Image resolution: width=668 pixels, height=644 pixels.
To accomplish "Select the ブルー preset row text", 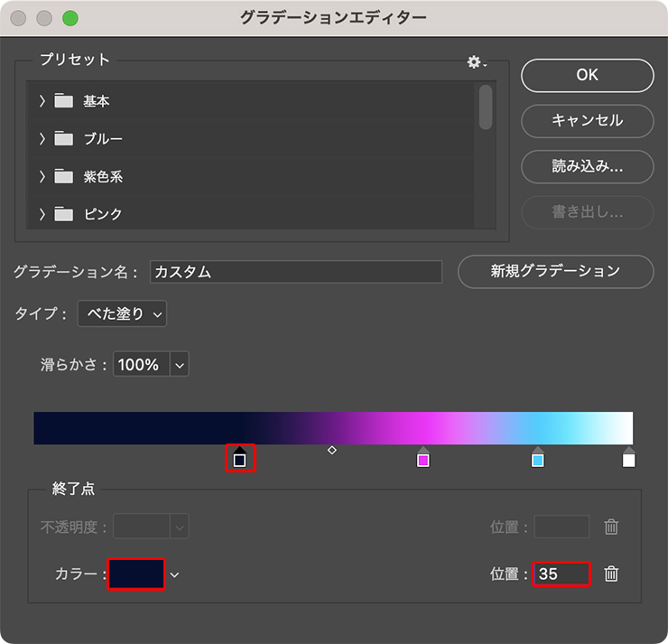I will pyautogui.click(x=103, y=138).
